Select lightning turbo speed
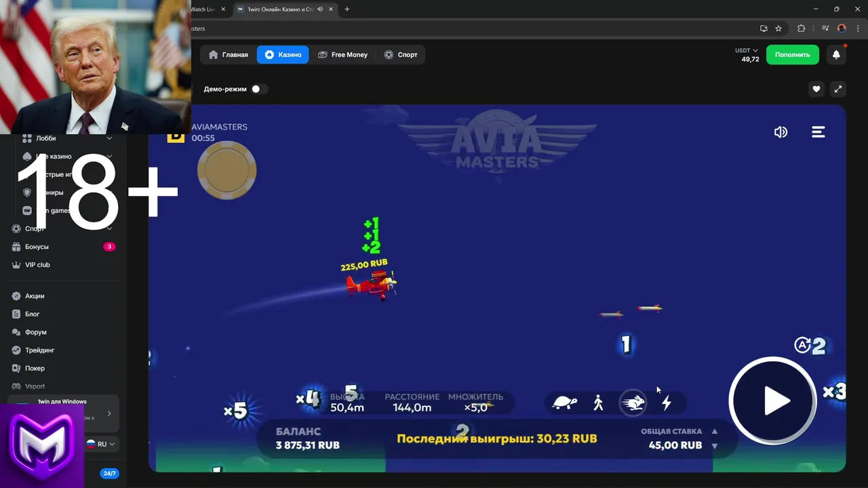 [667, 403]
